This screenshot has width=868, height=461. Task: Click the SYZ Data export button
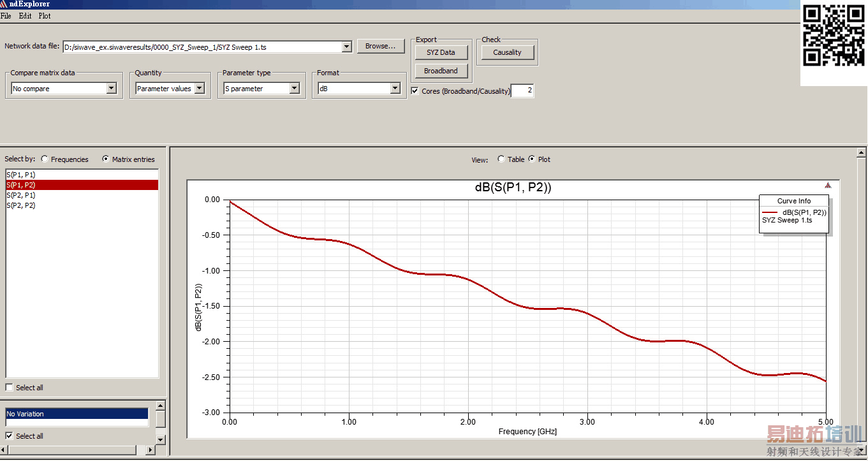coord(441,52)
